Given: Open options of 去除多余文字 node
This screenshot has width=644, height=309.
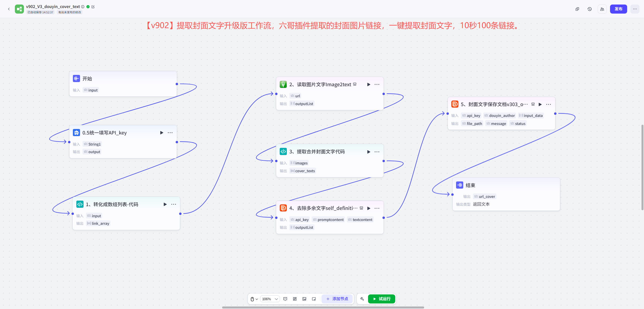Looking at the screenshot, I should tap(377, 208).
